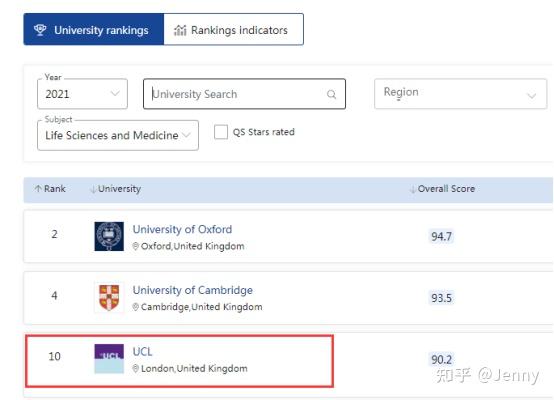Switch to the University rankings tab
Screen dimensions: 554x400
click(94, 29)
